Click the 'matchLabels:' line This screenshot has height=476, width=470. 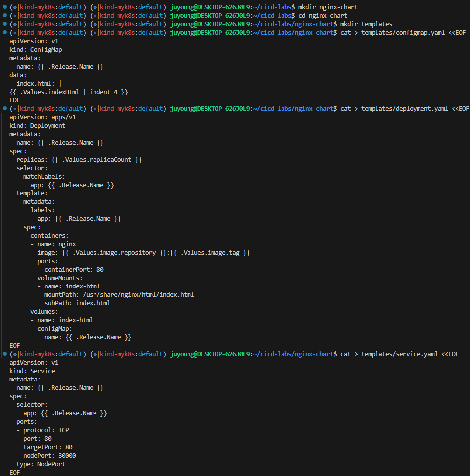tap(44, 177)
